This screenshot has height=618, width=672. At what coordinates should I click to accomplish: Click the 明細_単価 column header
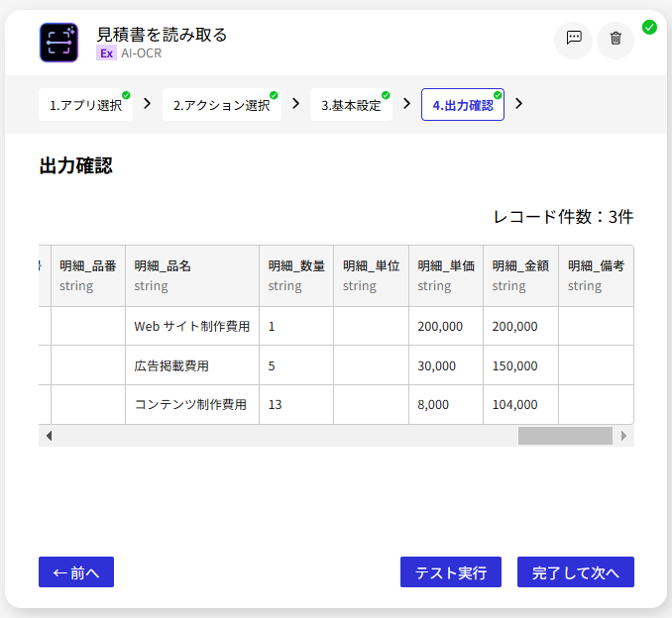446,275
